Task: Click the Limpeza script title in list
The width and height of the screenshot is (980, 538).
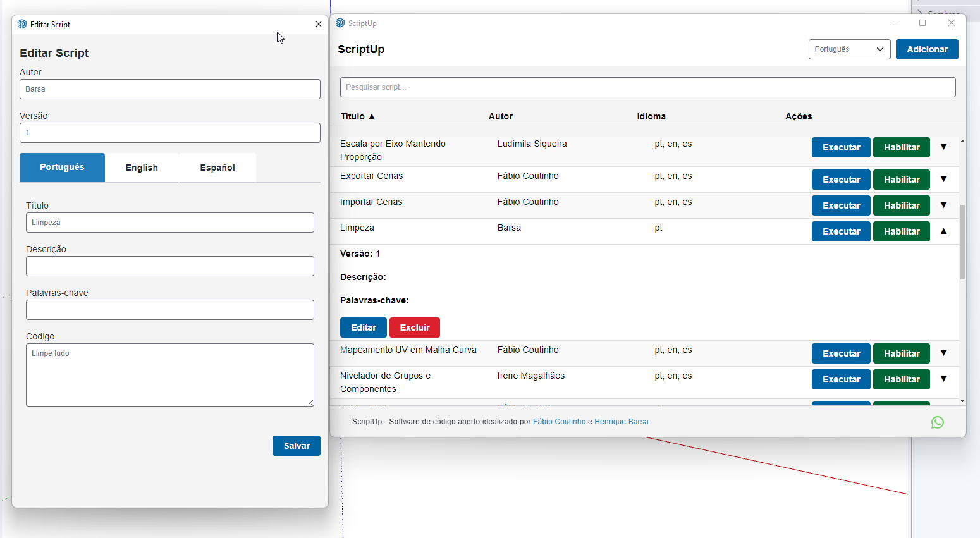Action: (x=357, y=228)
